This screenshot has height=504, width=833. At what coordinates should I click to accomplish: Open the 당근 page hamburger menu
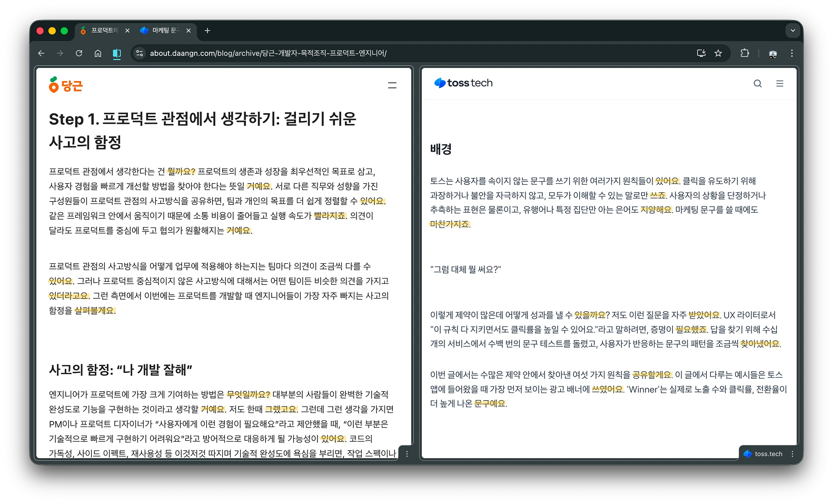pos(392,85)
